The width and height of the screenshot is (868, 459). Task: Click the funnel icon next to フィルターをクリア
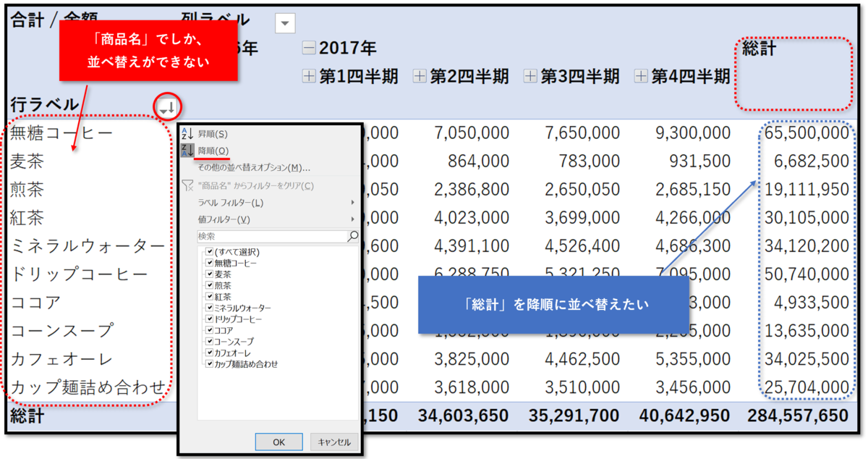click(x=186, y=186)
